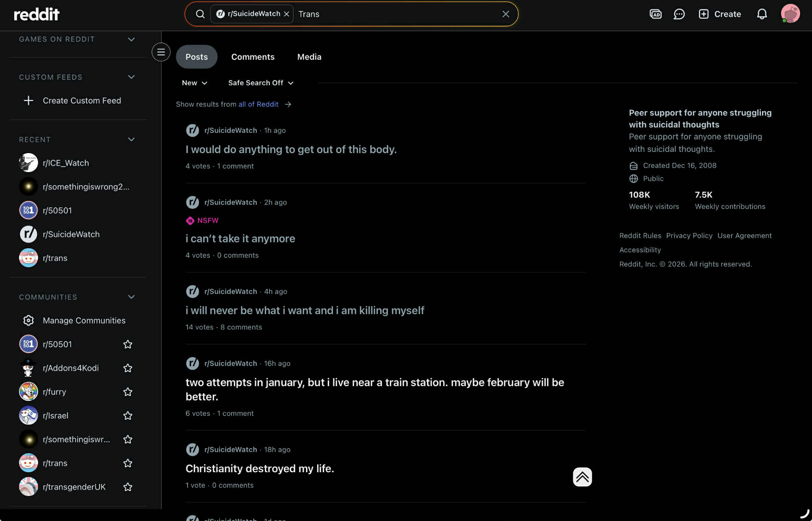Star the r/furry community
Viewport: 812px width, 521px height.
point(128,392)
